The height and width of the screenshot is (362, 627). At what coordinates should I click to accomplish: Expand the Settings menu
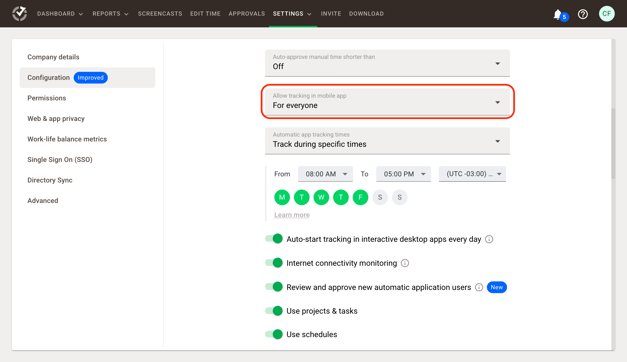click(x=292, y=14)
